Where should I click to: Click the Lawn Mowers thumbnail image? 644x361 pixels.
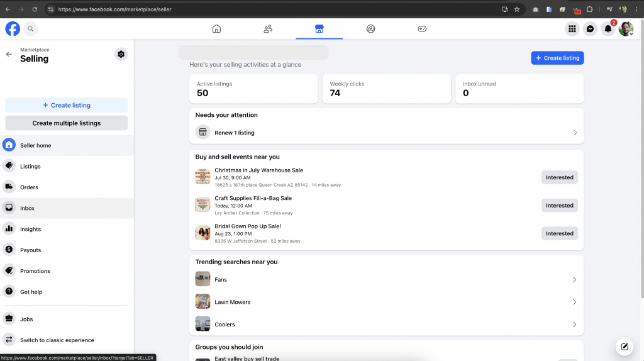coord(203,301)
